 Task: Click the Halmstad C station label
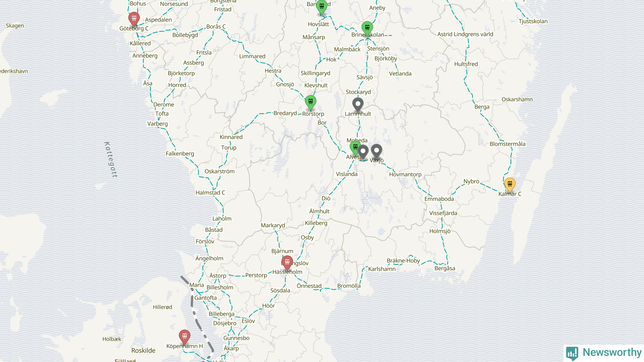pos(210,193)
